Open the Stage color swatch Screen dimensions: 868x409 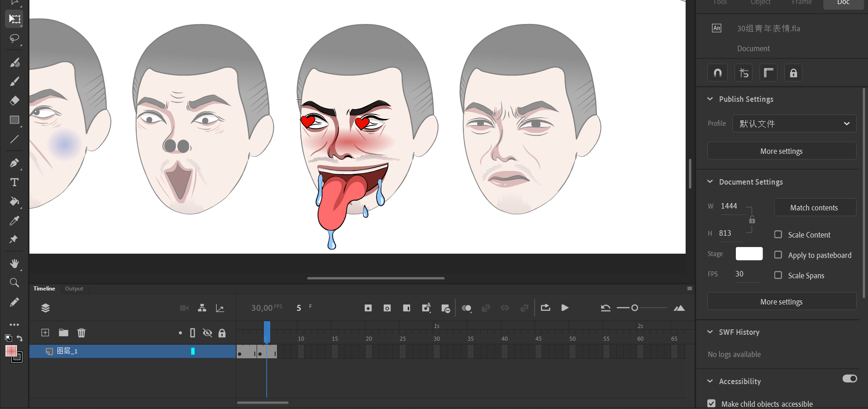(x=749, y=254)
